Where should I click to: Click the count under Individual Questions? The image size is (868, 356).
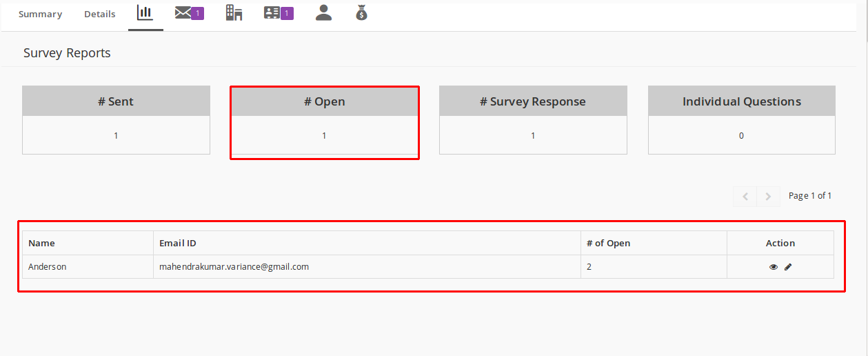point(741,136)
